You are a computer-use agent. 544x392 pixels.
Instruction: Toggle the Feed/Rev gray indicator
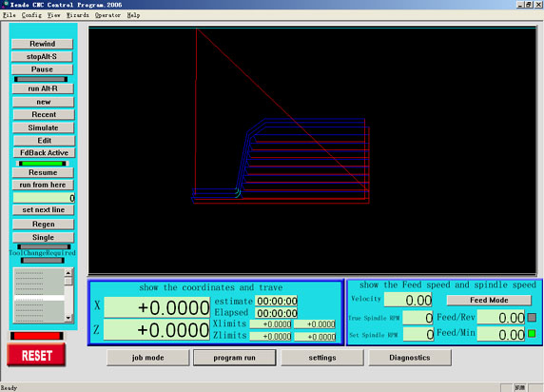(532, 318)
